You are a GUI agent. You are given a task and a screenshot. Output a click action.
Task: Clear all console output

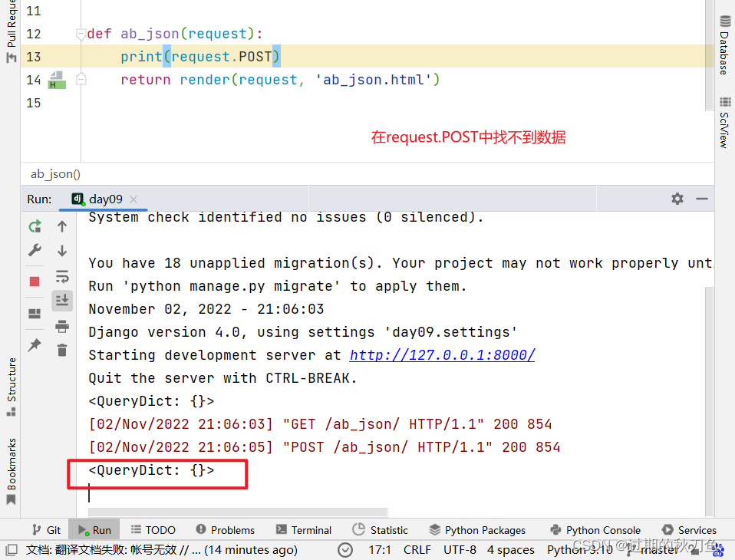click(x=62, y=350)
